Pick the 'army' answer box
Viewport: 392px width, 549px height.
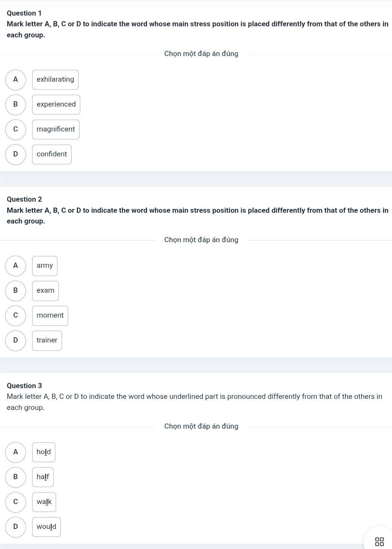pos(45,266)
